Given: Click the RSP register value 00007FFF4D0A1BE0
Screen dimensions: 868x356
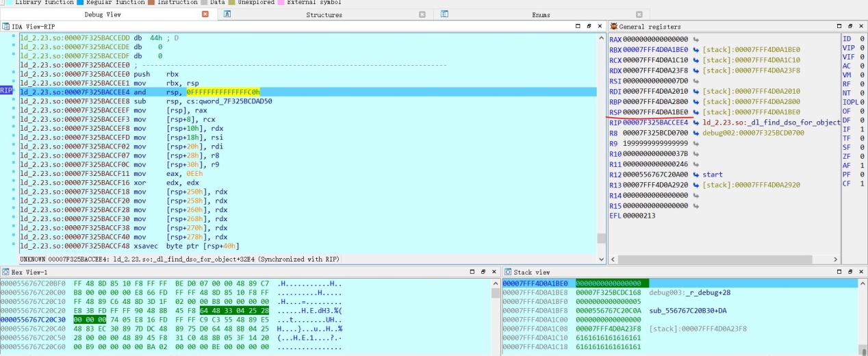Looking at the screenshot, I should (656, 112).
